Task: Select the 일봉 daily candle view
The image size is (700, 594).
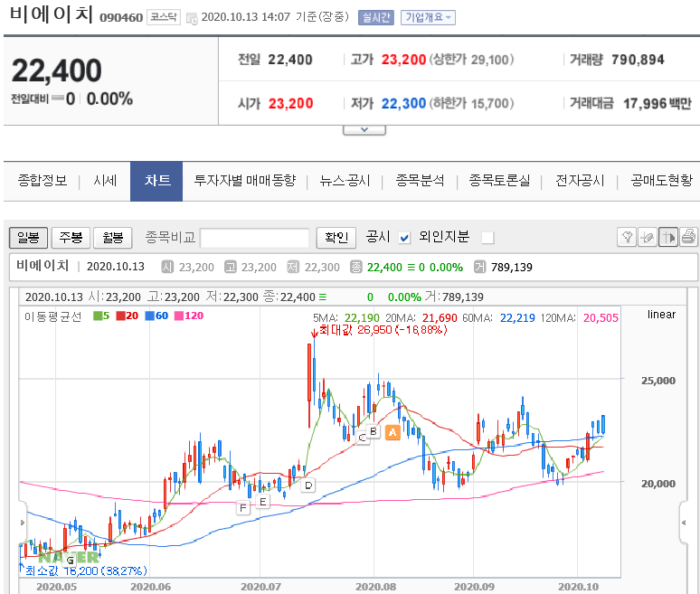Action: (x=29, y=238)
